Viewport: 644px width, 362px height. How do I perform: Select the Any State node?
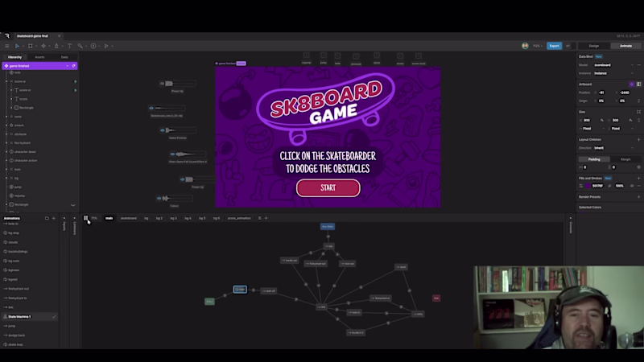[328, 227]
